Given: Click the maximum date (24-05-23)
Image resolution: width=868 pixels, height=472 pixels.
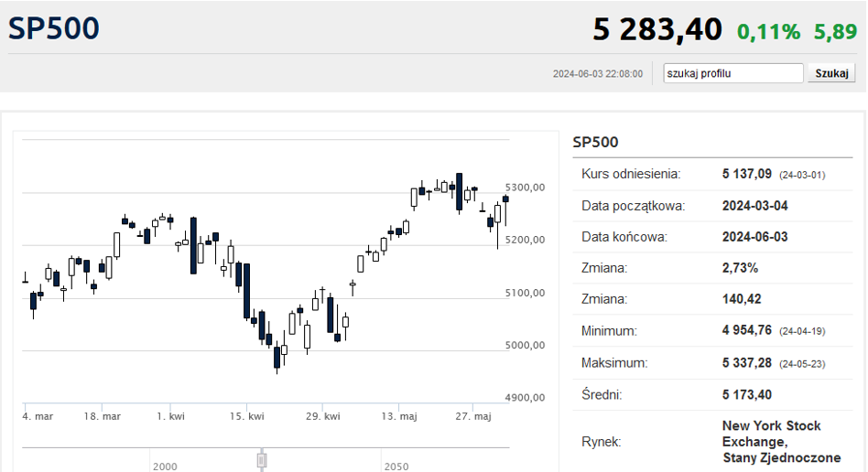Looking at the screenshot, I should point(802,364).
